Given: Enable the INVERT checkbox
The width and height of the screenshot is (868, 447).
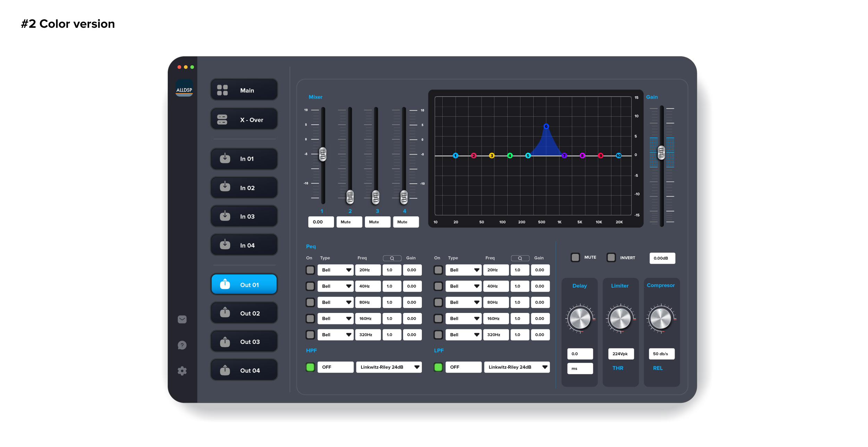Looking at the screenshot, I should (x=611, y=257).
